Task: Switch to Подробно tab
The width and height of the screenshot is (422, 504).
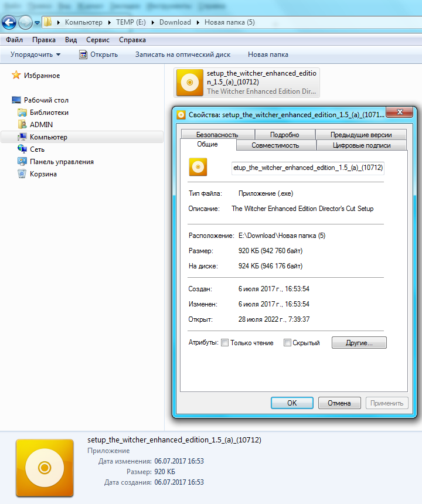Action: click(284, 134)
